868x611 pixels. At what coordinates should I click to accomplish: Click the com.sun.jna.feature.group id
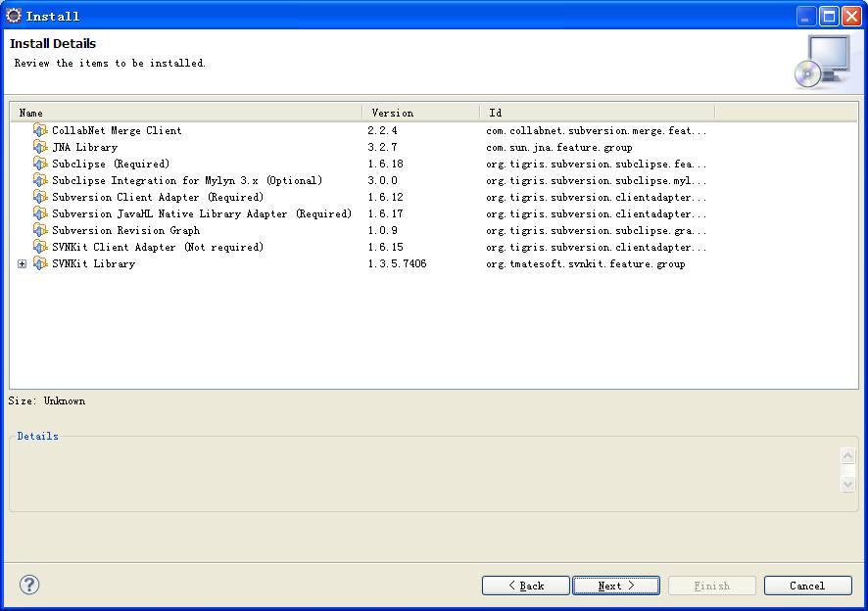559,147
